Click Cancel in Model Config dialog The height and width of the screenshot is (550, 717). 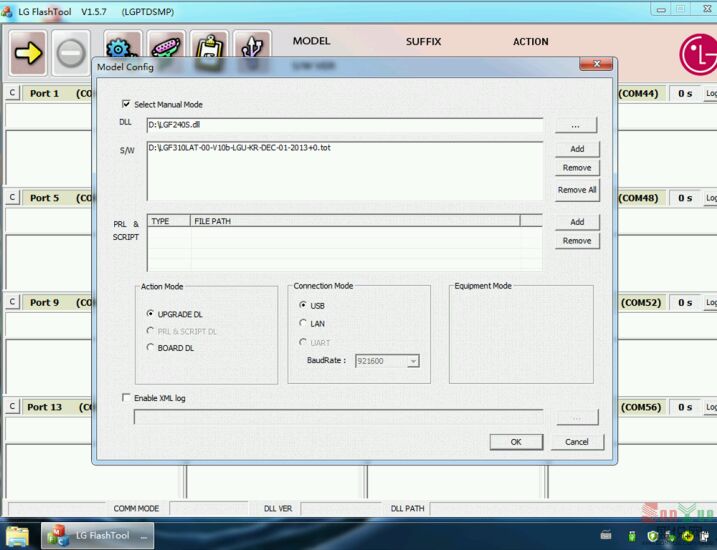[577, 442]
